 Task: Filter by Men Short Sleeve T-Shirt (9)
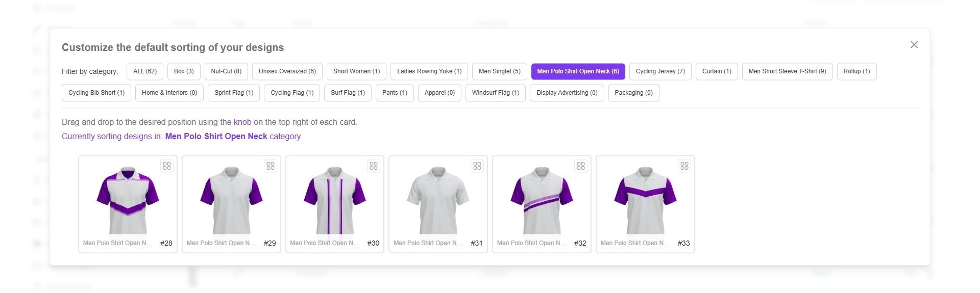pyautogui.click(x=787, y=71)
